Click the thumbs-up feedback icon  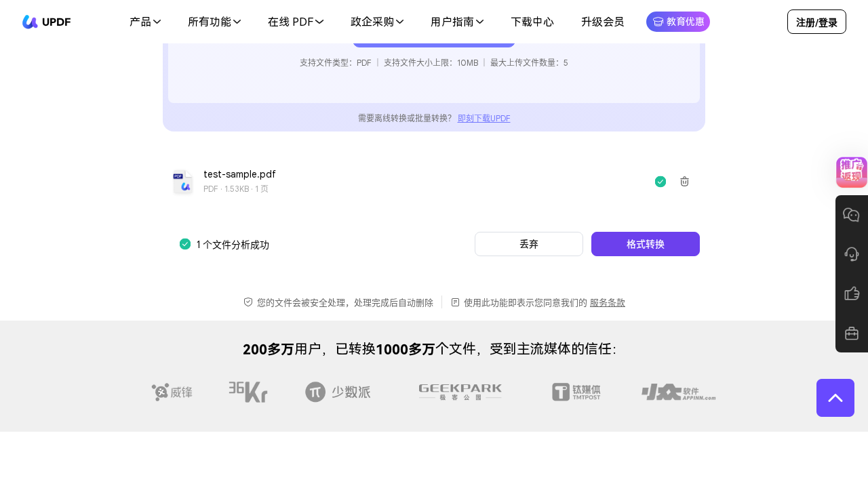[852, 293]
